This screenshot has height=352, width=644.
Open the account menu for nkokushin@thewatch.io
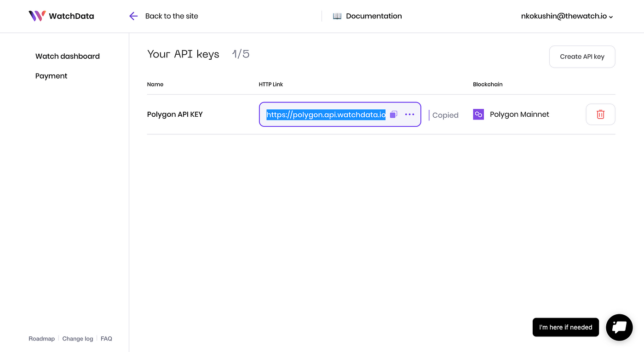pyautogui.click(x=563, y=16)
